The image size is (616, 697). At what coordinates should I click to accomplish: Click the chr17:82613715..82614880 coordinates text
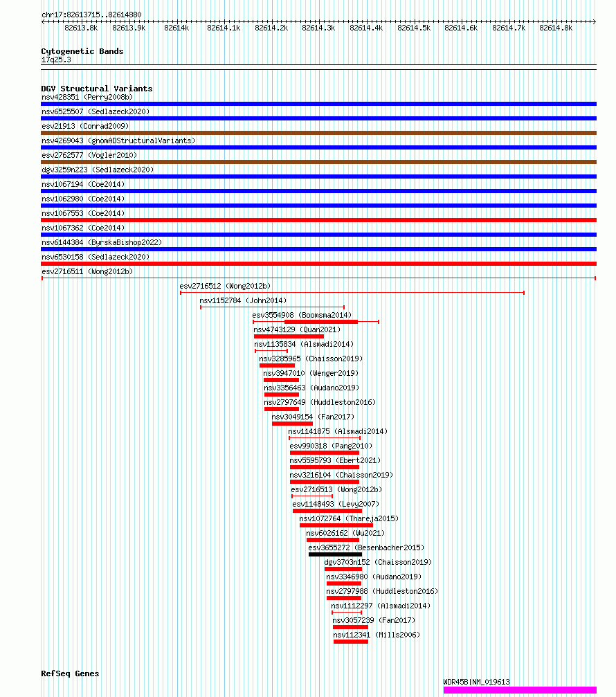tap(91, 15)
